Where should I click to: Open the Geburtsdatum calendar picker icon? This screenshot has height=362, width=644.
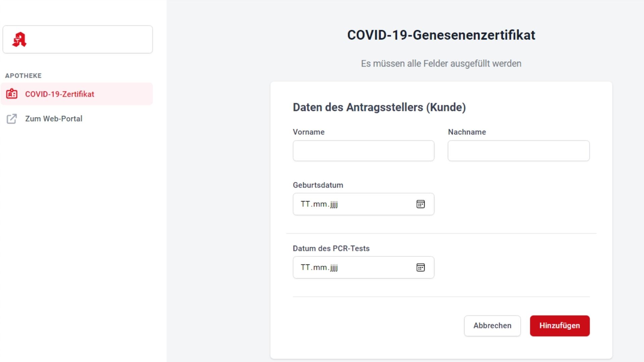click(420, 204)
